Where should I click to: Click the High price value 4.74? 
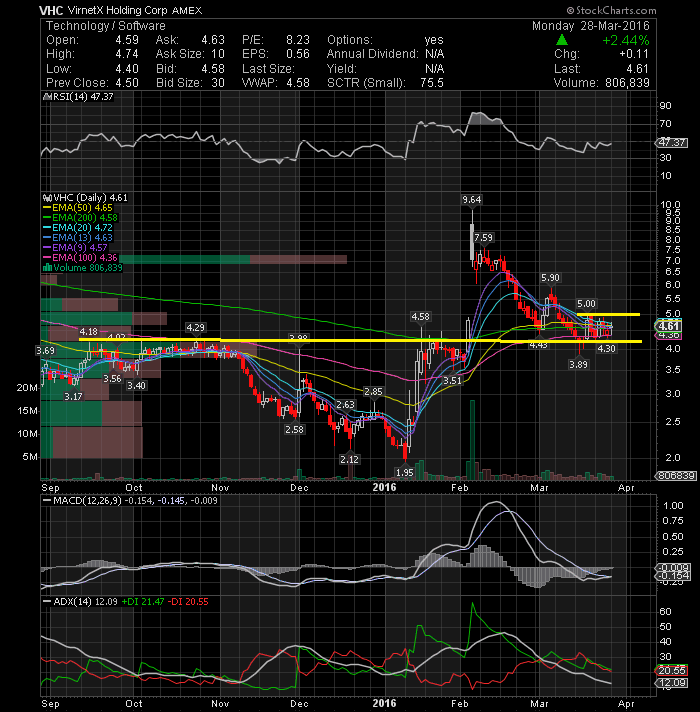click(x=127, y=54)
